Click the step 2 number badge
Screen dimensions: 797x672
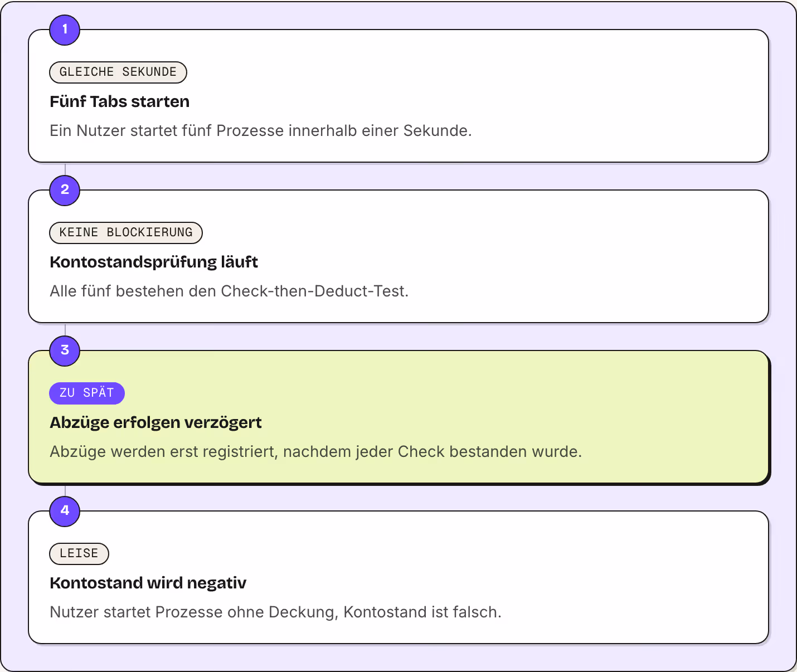[x=65, y=190]
